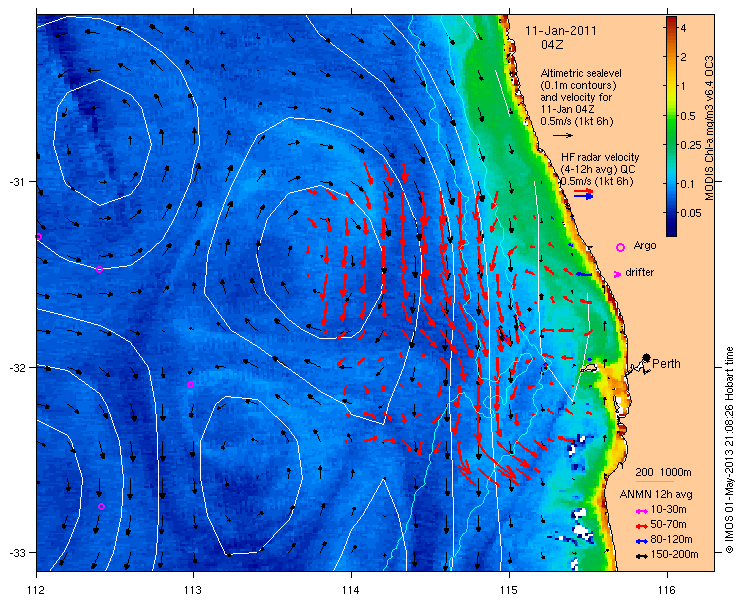Click the magenta 10-30m legend arrow

tap(641, 511)
